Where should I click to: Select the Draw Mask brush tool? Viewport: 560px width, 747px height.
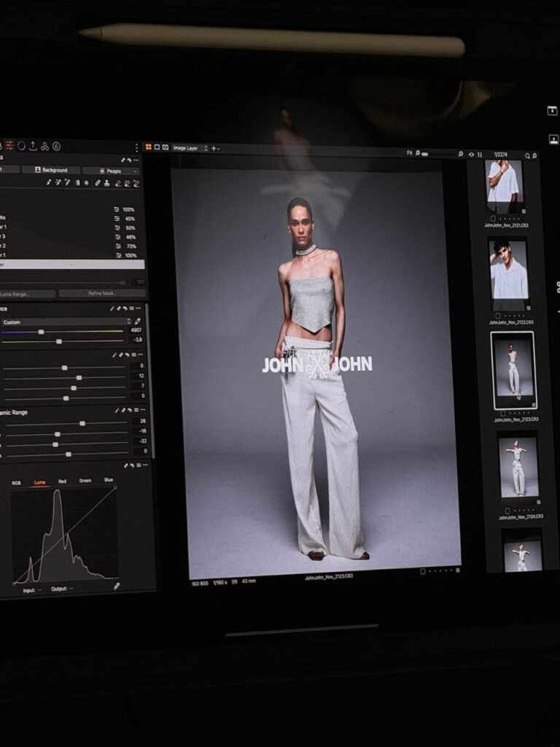(49, 182)
